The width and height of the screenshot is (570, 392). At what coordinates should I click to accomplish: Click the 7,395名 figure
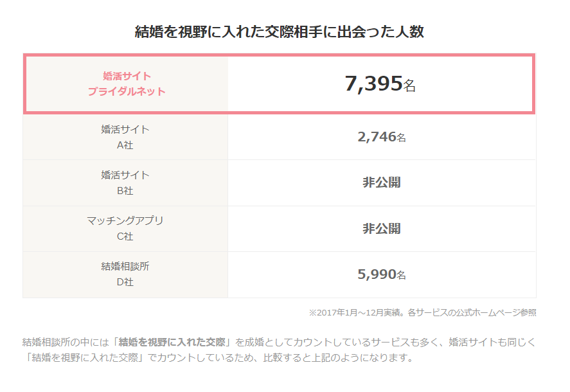click(380, 84)
